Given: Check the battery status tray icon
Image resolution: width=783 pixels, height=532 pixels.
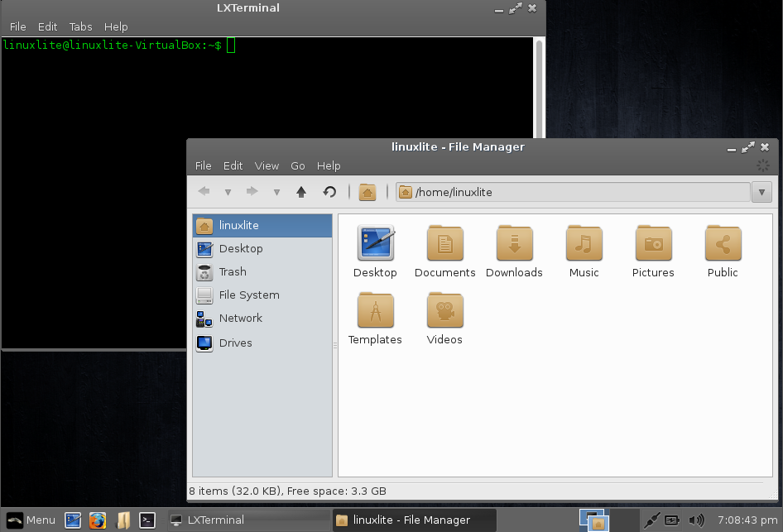Looking at the screenshot, I should click(672, 520).
